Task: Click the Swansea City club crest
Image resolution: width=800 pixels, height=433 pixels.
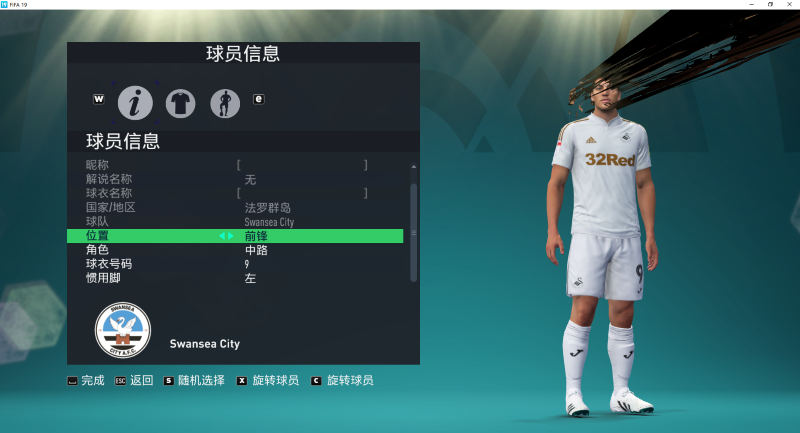Action: [123, 330]
